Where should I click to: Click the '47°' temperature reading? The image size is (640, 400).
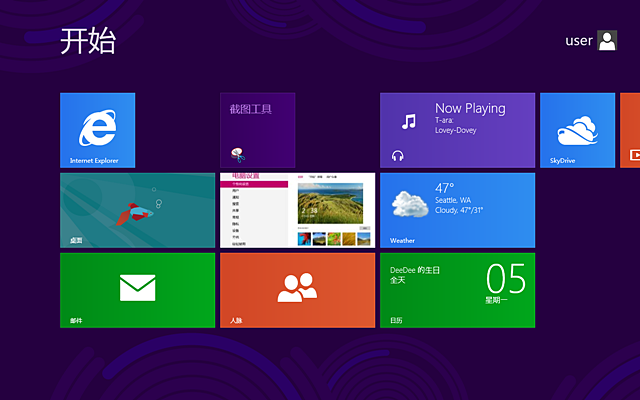tap(444, 188)
